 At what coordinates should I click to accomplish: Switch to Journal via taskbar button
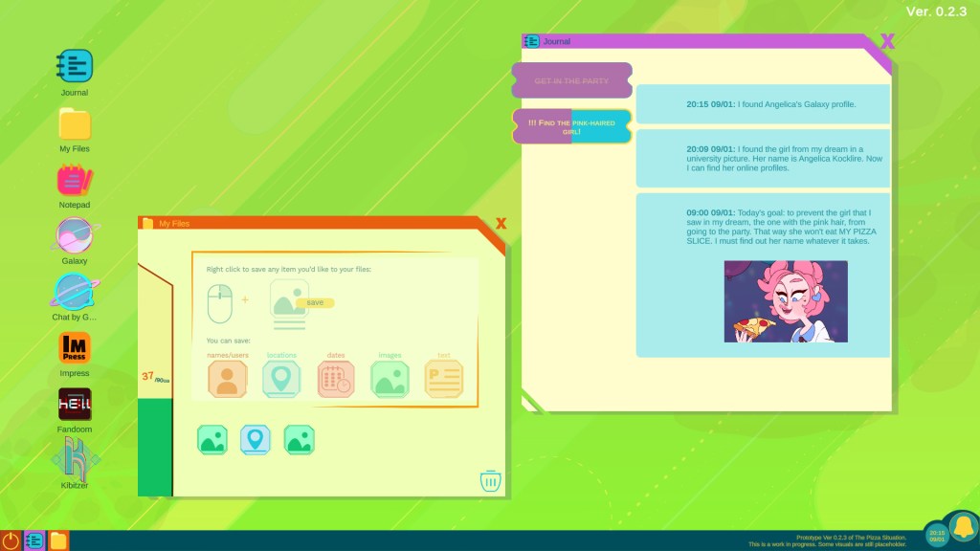34,540
